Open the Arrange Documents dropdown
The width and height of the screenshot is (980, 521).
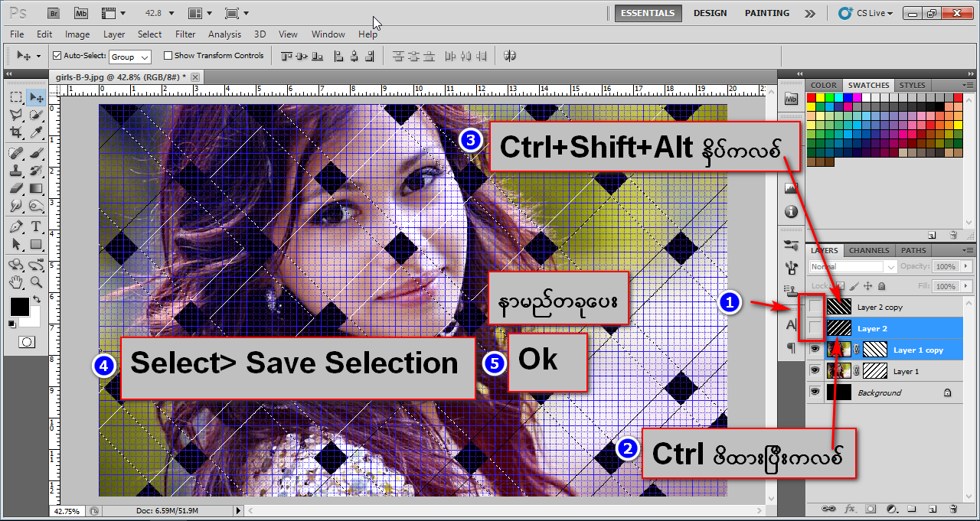coord(200,13)
